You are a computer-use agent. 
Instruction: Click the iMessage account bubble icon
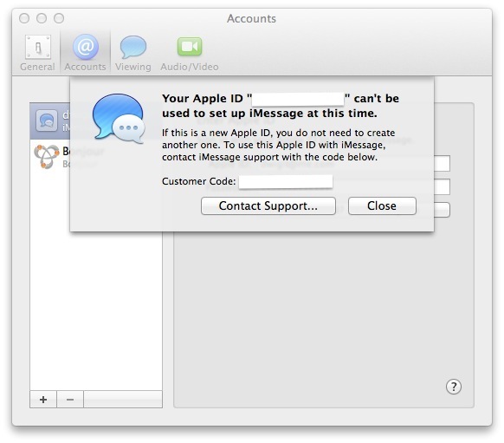(47, 121)
